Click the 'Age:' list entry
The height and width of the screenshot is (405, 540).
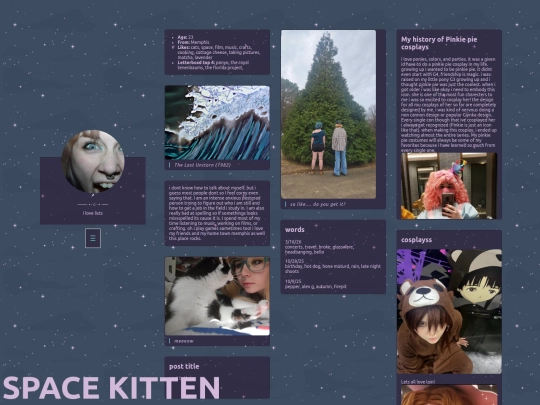185,37
